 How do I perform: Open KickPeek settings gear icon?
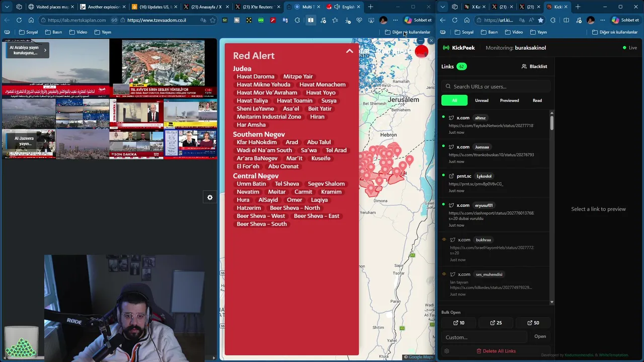(446, 351)
